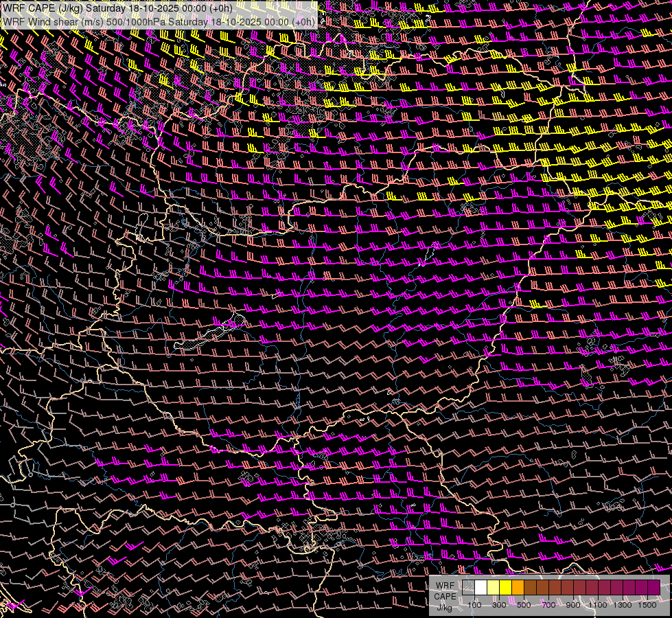Click the '700' legend value
The width and height of the screenshot is (672, 618).
point(548,605)
